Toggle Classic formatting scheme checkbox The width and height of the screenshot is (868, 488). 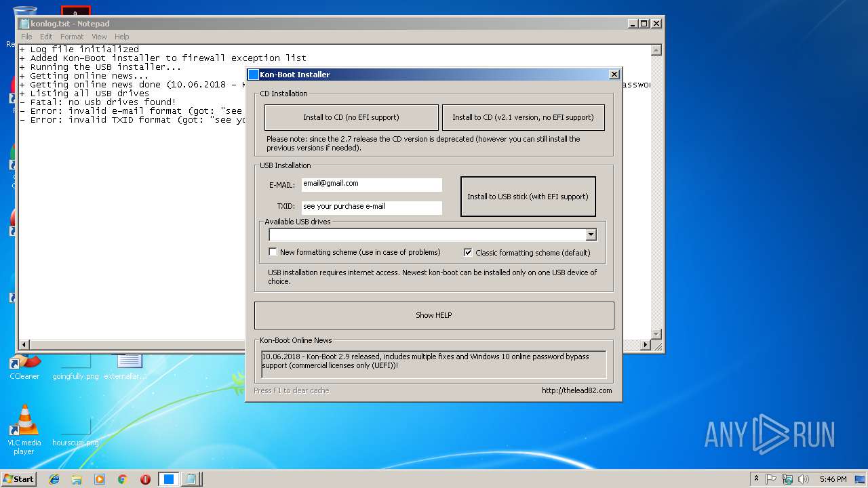pyautogui.click(x=468, y=252)
